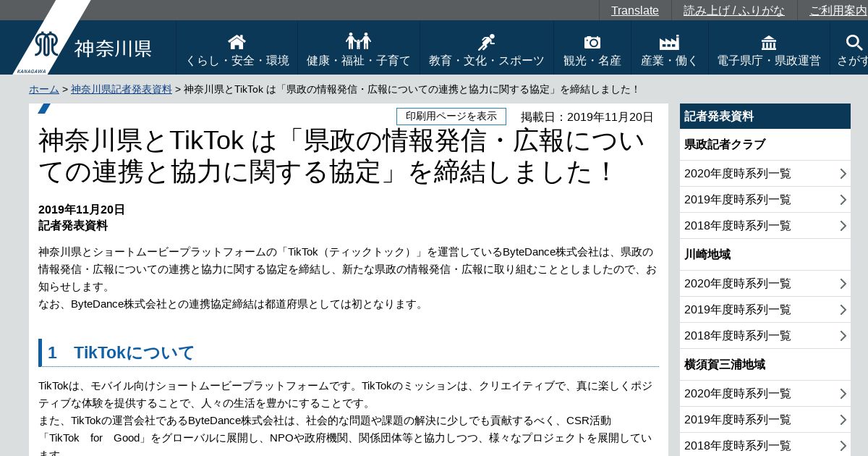This screenshot has width=868, height=456.
Task: Open the 健康・福祉・子育て menu label
Action: tap(359, 61)
